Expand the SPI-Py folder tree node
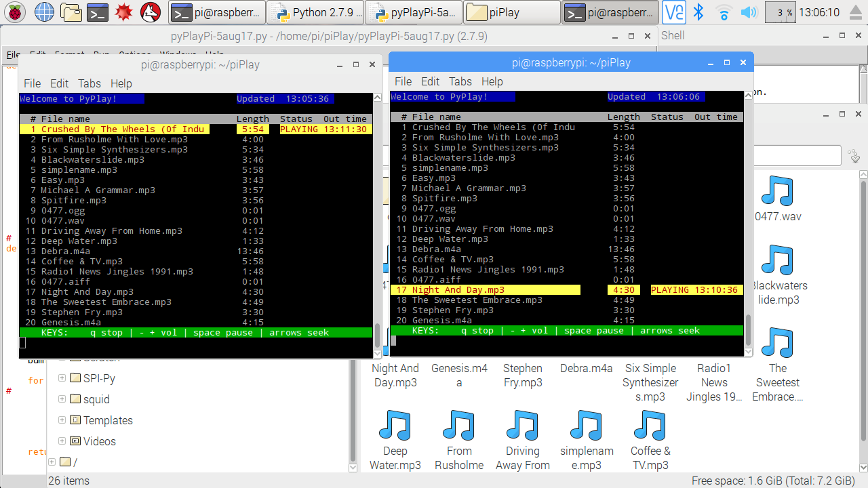This screenshot has height=488, width=868. click(62, 378)
